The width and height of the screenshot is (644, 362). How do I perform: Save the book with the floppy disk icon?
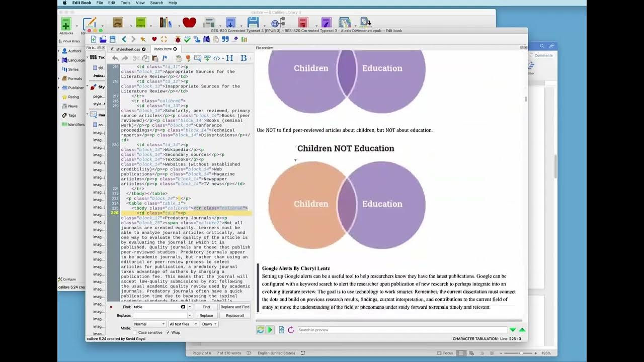pyautogui.click(x=112, y=39)
